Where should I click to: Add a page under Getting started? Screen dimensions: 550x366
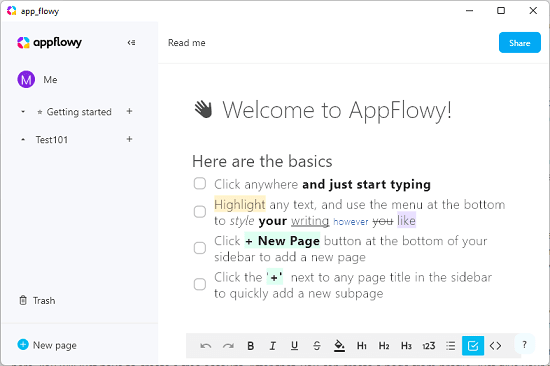(129, 111)
